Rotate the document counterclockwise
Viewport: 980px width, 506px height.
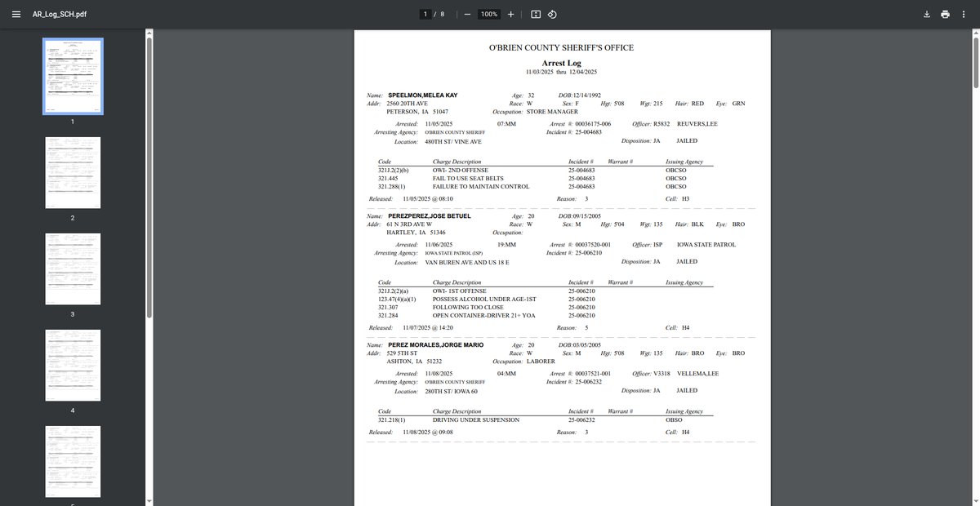pyautogui.click(x=552, y=14)
